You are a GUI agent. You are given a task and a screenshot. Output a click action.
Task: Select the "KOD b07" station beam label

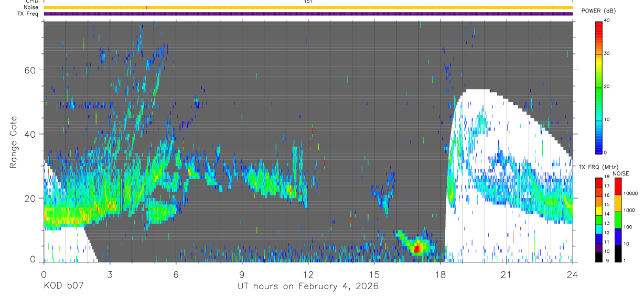tap(63, 286)
